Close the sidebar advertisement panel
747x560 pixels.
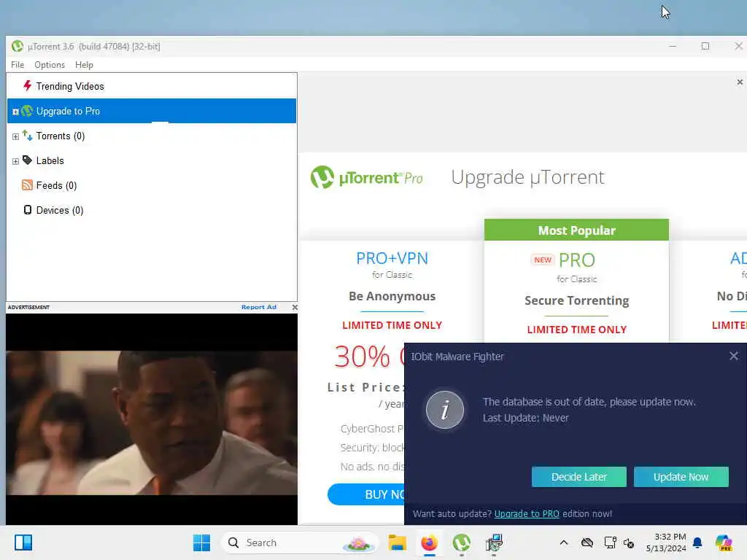click(x=295, y=307)
